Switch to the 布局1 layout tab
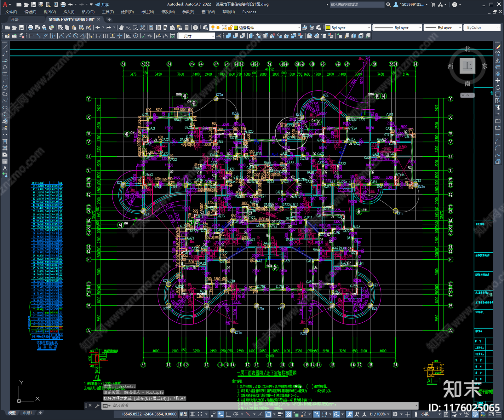The width and height of the screenshot is (504, 420). pyautogui.click(x=27, y=413)
